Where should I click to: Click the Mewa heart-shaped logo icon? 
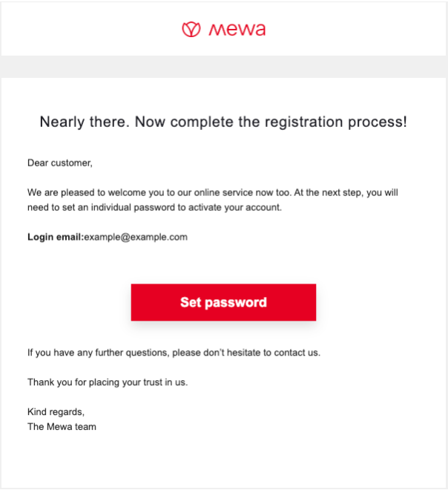[x=191, y=30]
